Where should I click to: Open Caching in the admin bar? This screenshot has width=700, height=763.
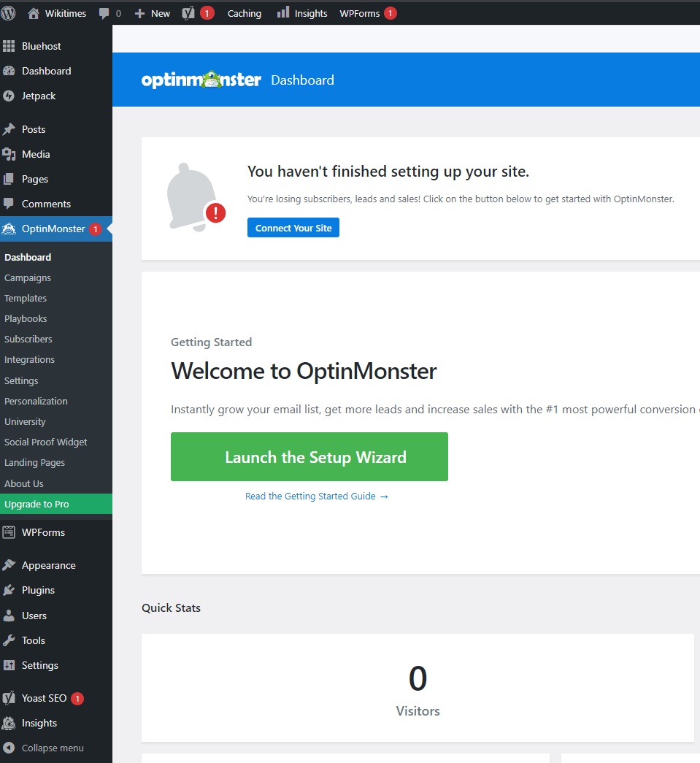(x=245, y=14)
